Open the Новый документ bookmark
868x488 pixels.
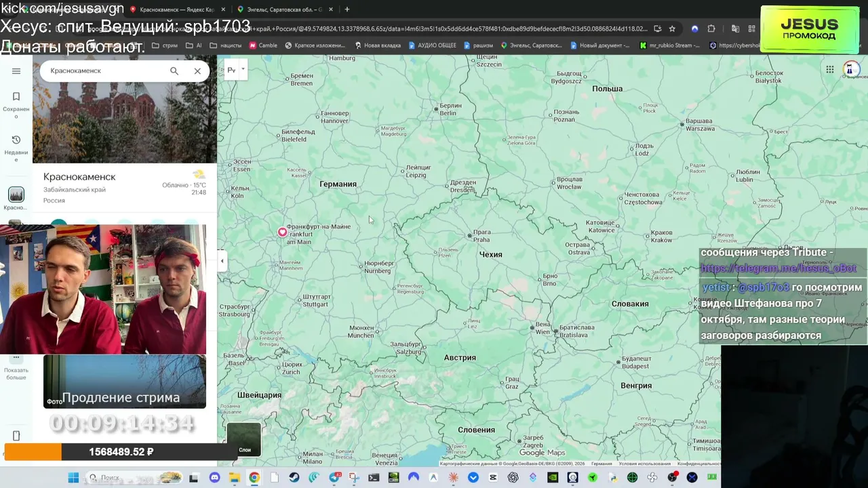[x=601, y=45]
